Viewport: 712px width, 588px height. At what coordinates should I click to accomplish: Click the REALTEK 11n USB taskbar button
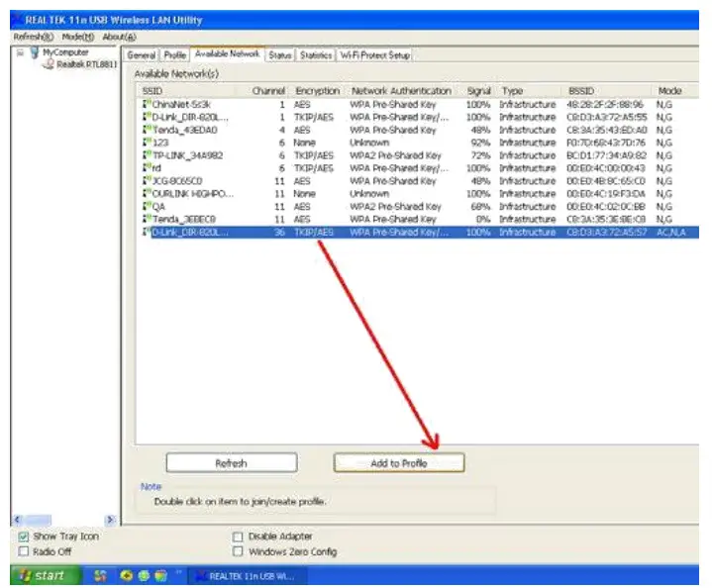pos(248,576)
